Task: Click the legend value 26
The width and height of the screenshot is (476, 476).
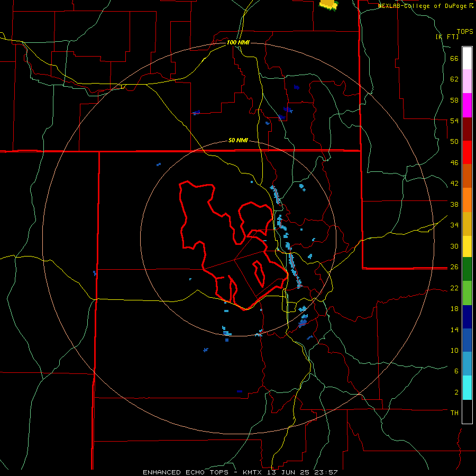Action: pyautogui.click(x=454, y=267)
